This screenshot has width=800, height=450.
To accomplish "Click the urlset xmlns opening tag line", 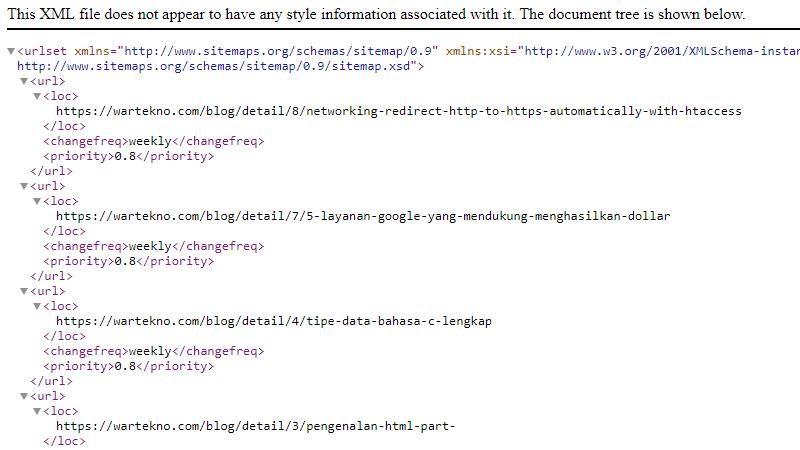I will (x=408, y=51).
